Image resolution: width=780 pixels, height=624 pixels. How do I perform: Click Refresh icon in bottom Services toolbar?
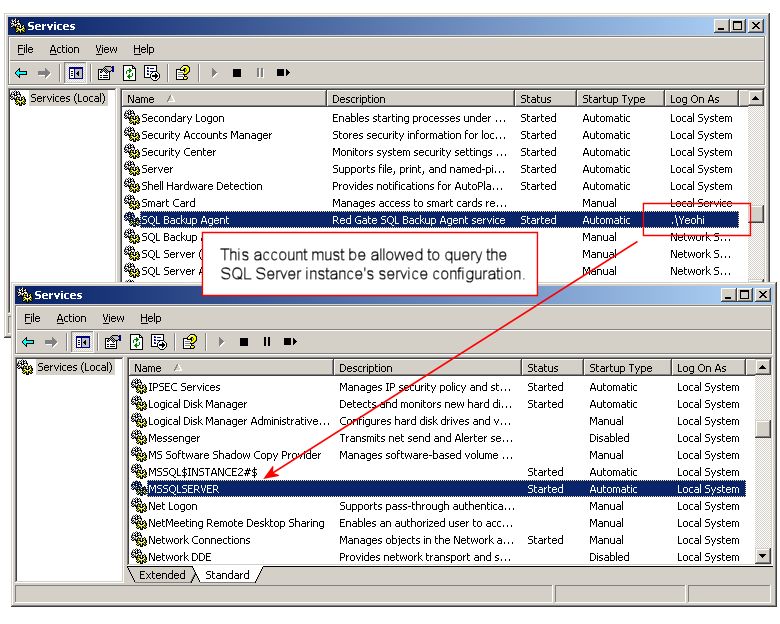(x=136, y=342)
